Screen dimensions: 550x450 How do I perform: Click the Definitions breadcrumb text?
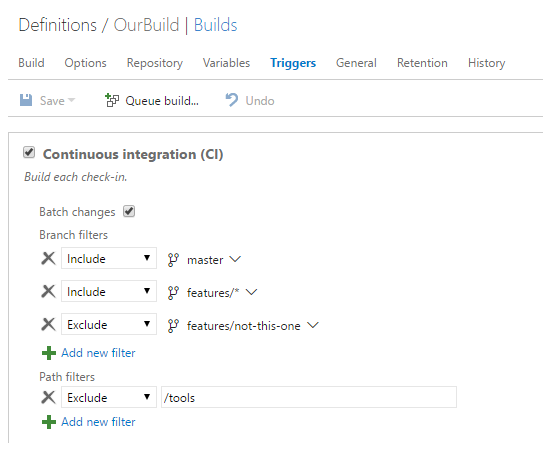[x=58, y=25]
